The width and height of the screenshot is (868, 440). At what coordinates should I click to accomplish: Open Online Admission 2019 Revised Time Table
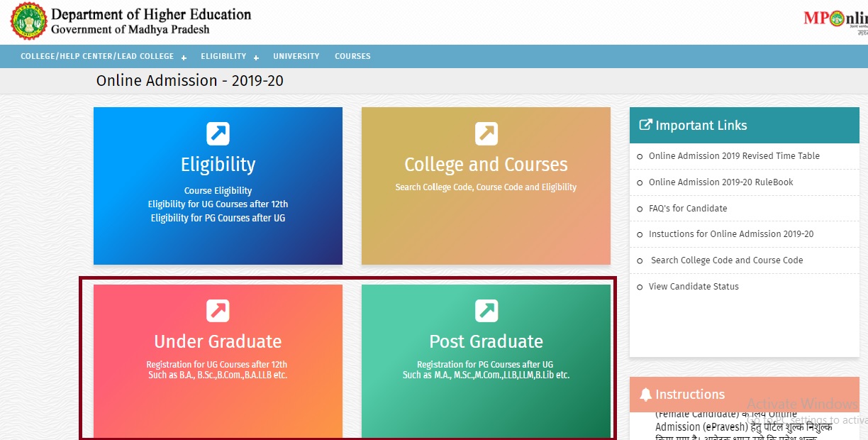[x=733, y=156]
